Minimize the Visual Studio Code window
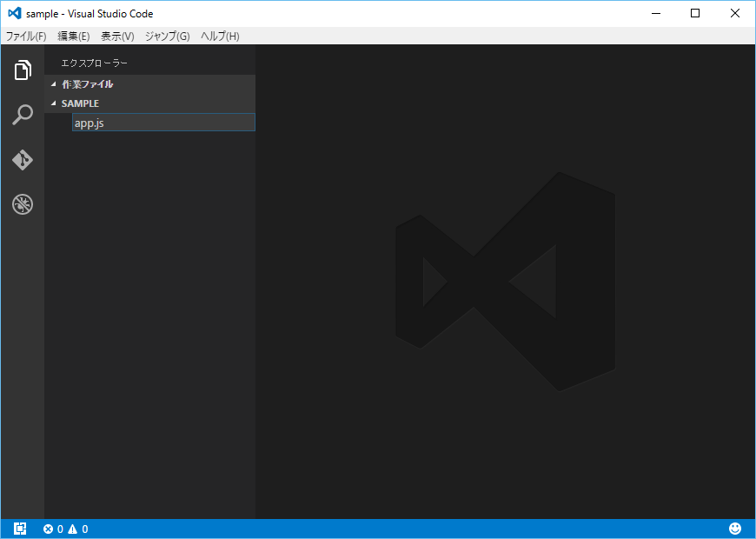 655,13
